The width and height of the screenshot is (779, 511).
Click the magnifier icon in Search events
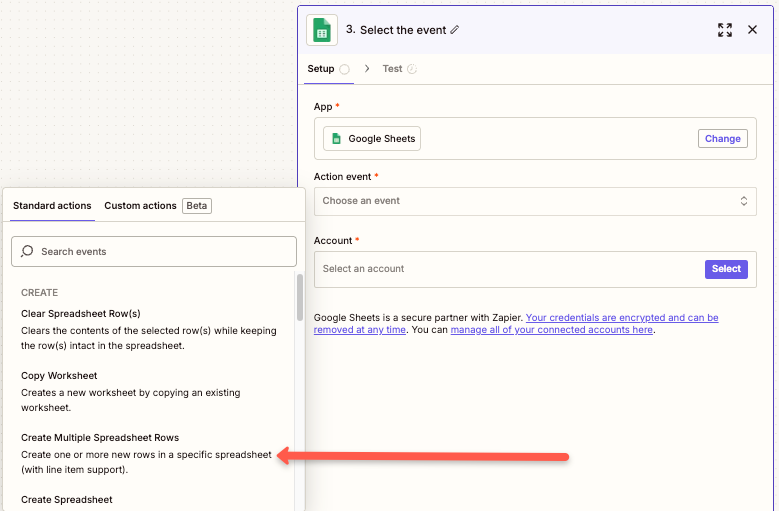point(27,251)
